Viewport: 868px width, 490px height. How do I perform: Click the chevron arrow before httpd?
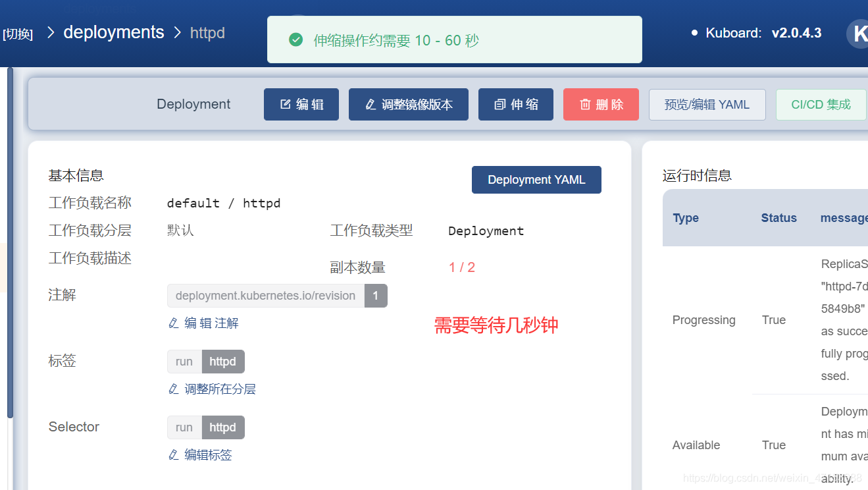[177, 33]
